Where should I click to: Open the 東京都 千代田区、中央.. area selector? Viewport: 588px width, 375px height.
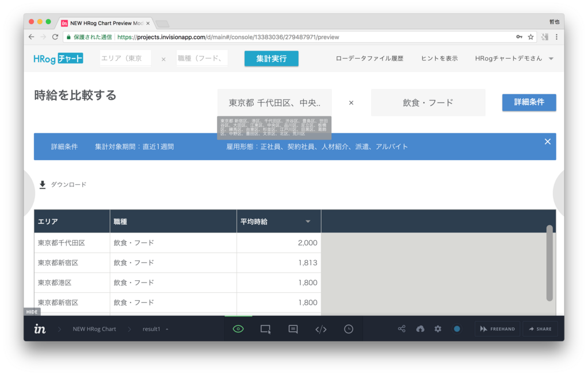click(x=274, y=103)
